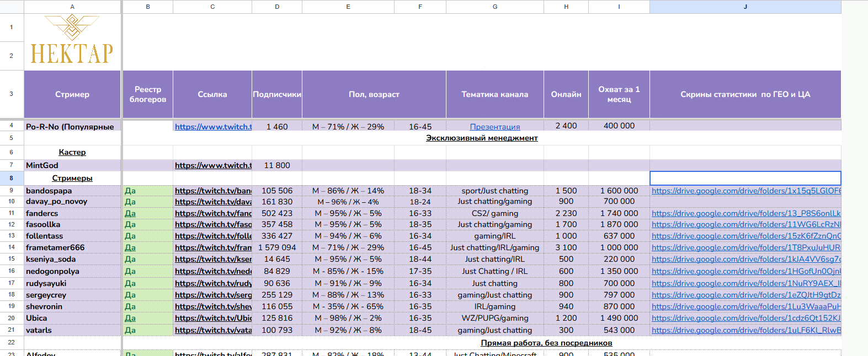Click the Реестр блогеров header cell

(147, 94)
